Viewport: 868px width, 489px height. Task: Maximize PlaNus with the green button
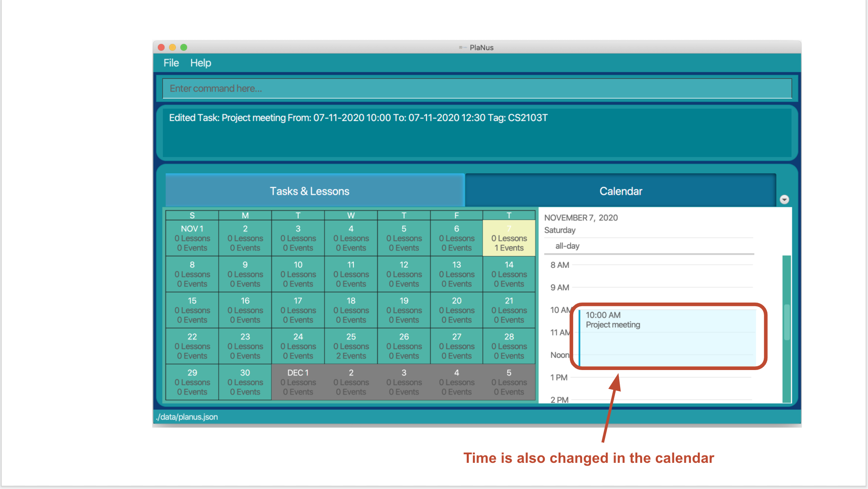[184, 47]
